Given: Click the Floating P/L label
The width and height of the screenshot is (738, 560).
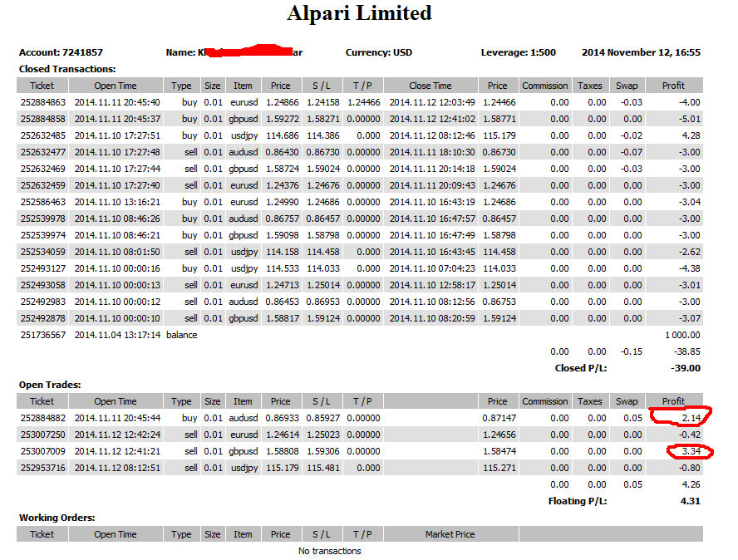Looking at the screenshot, I should pyautogui.click(x=578, y=501).
